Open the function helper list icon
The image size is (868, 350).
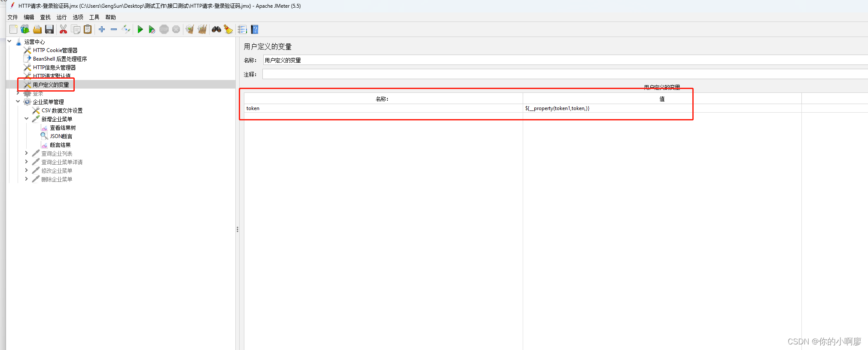tap(242, 29)
